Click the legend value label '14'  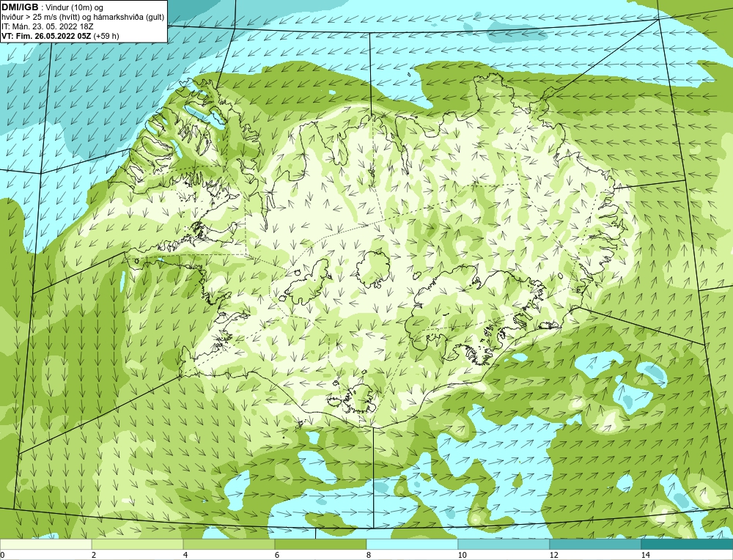pos(646,555)
